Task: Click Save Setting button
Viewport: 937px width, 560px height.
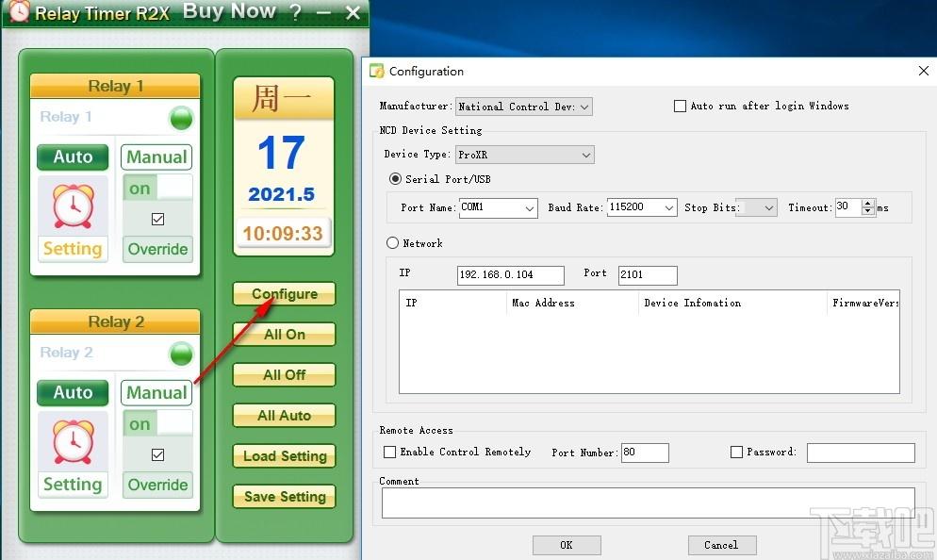Action: (x=285, y=497)
